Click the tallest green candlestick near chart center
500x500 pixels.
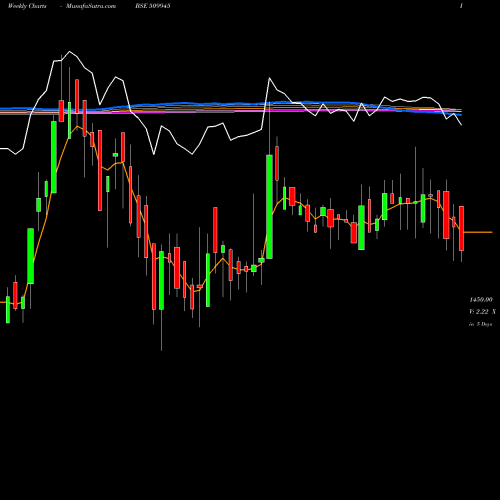(269, 207)
